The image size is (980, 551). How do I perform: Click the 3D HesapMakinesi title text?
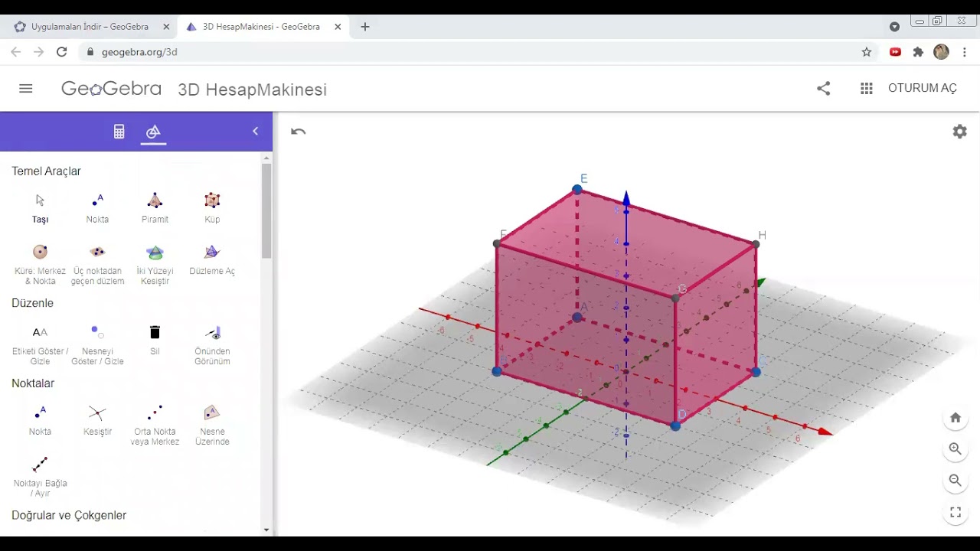click(252, 90)
